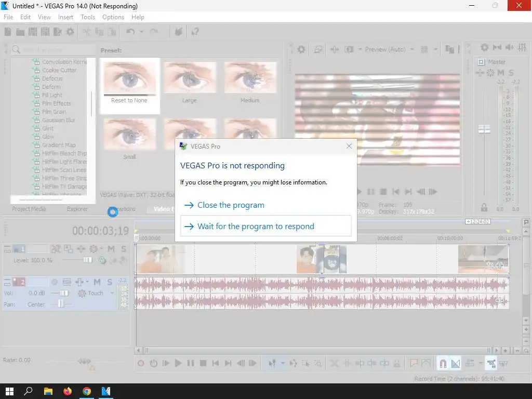Click the Cut scissors toolbar icon
Screen dimensions: 532x399
pos(87,32)
